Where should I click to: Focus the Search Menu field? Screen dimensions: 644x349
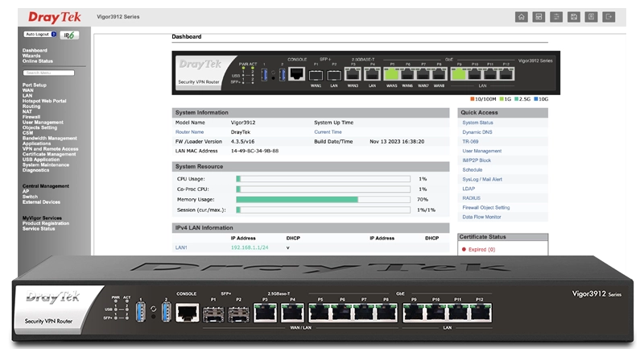(x=48, y=73)
